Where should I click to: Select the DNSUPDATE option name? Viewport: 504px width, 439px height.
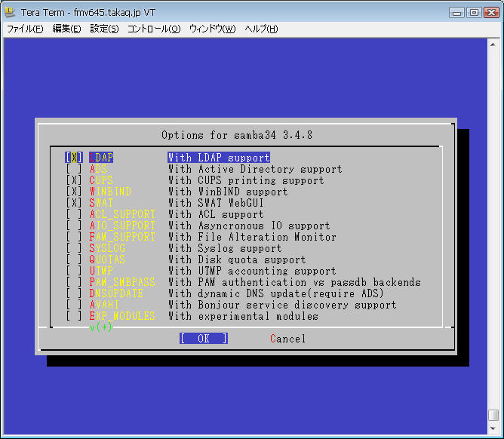point(116,293)
